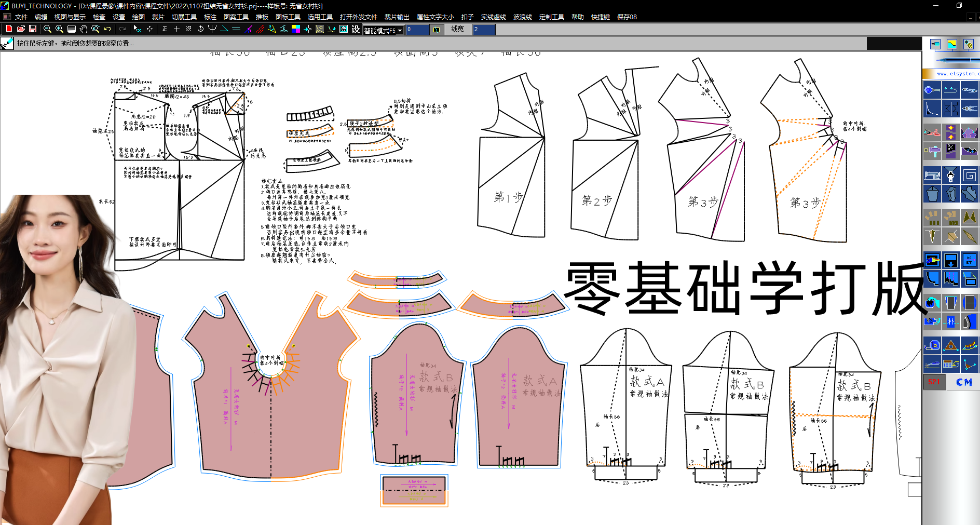Click the 线宽 line width field showing 2
This screenshot has height=525, width=980.
tap(483, 30)
